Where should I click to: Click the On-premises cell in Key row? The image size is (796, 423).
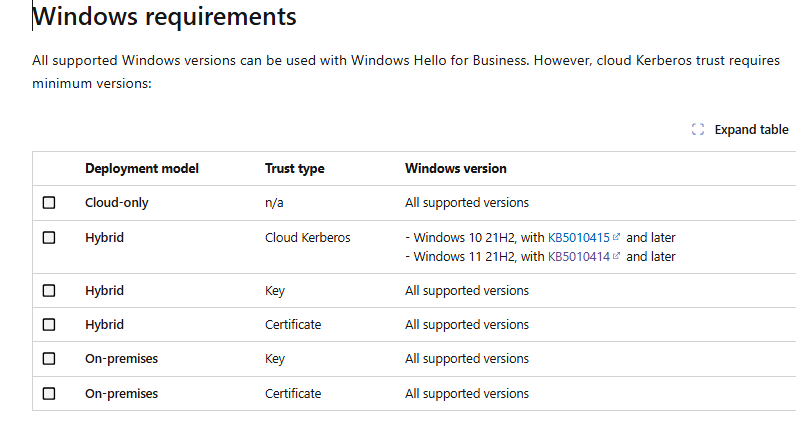coord(121,359)
